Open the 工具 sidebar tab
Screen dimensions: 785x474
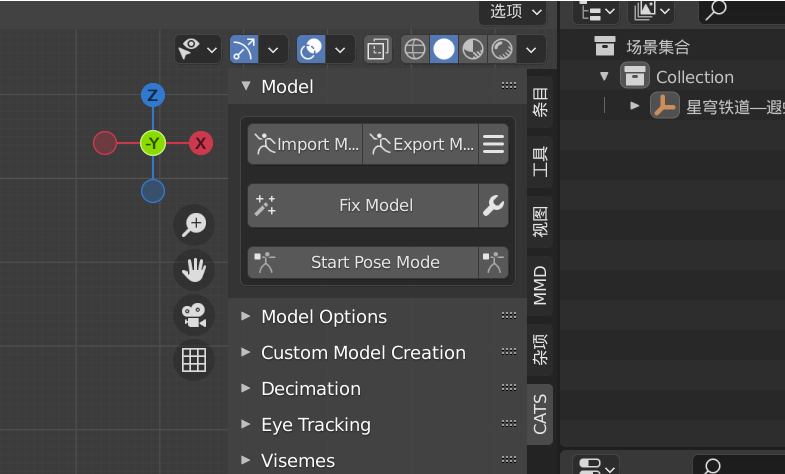tap(540, 162)
